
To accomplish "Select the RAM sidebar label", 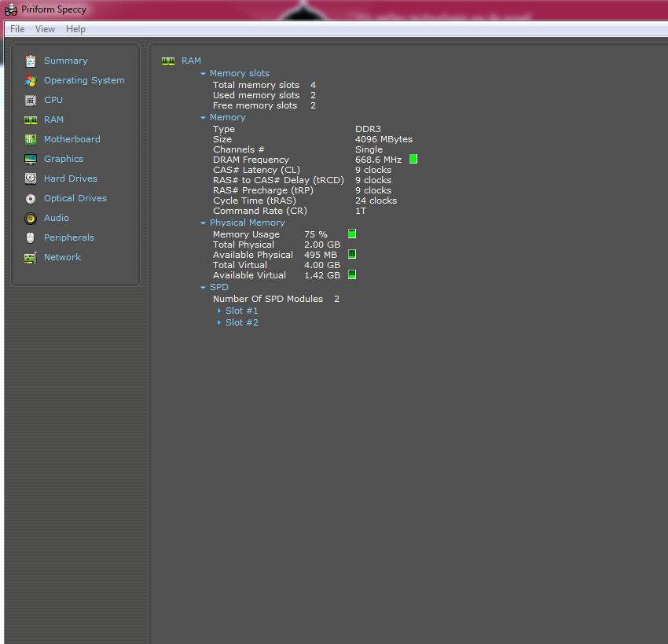I will coord(53,120).
